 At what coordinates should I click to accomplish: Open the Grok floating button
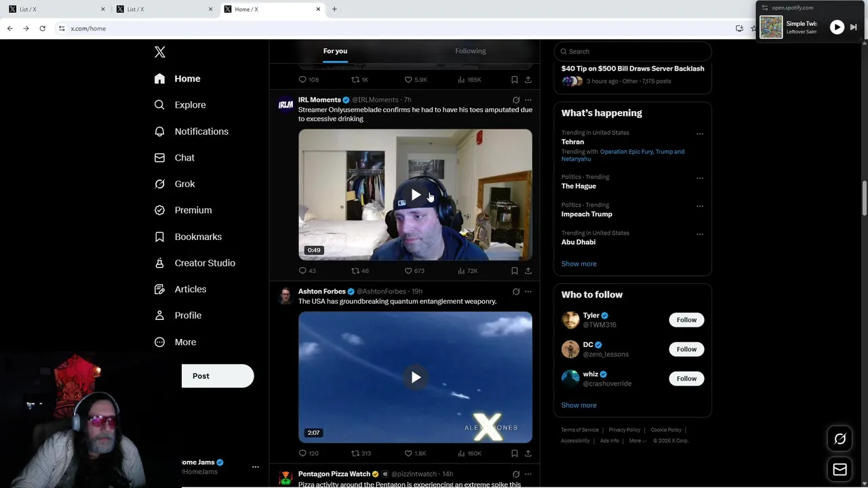840,439
